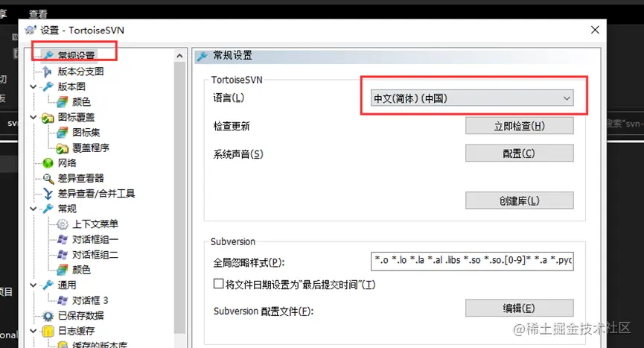
Task: Click icon beside 颜色 under 常规
Action: tap(63, 270)
